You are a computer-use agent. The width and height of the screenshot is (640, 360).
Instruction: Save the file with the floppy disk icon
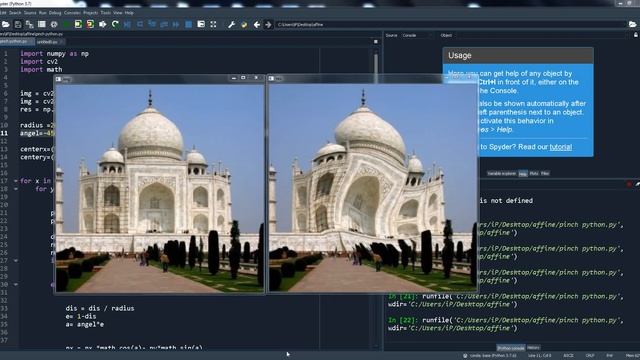18,24
